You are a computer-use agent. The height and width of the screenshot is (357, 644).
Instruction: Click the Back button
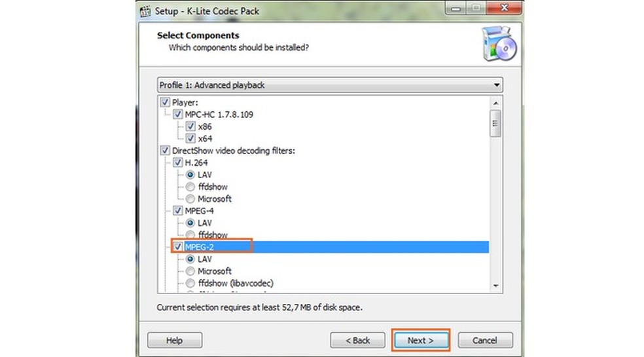click(357, 341)
